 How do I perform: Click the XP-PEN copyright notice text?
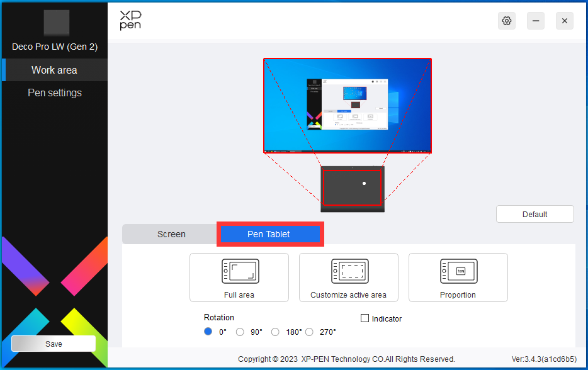pos(346,359)
